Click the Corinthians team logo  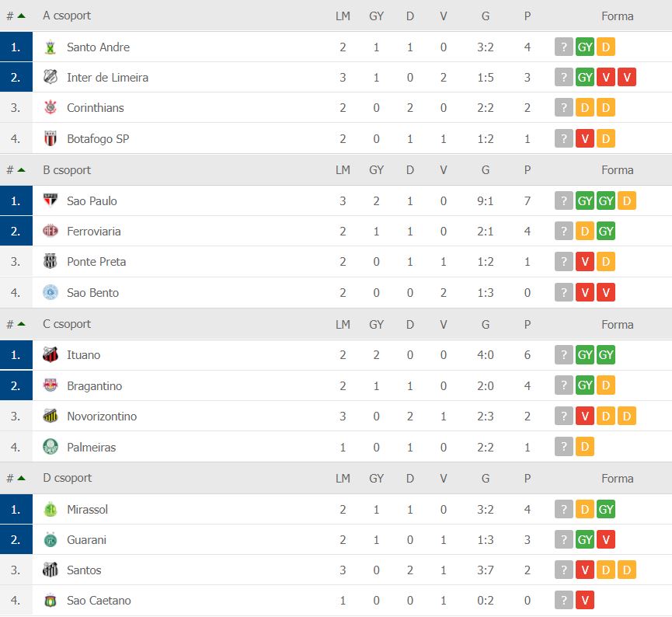50,108
